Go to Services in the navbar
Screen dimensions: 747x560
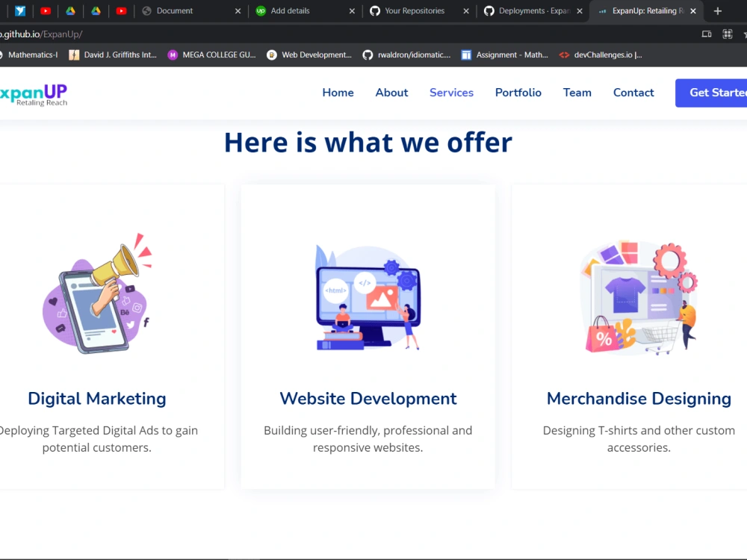coord(452,93)
